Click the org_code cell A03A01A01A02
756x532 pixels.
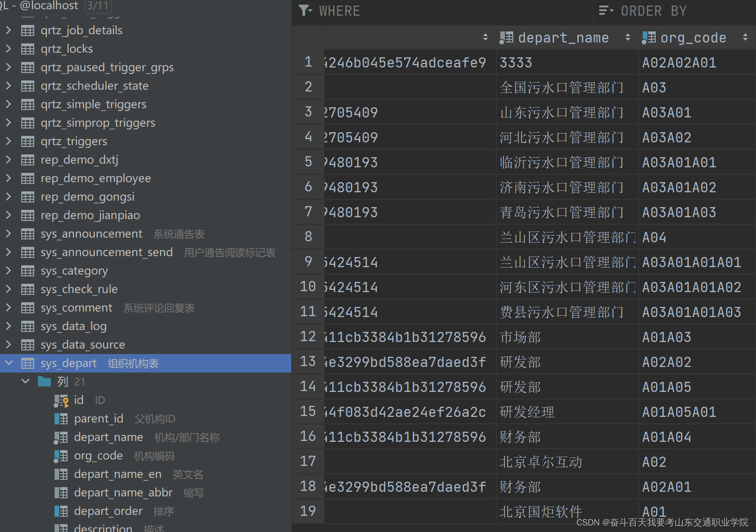tap(697, 287)
